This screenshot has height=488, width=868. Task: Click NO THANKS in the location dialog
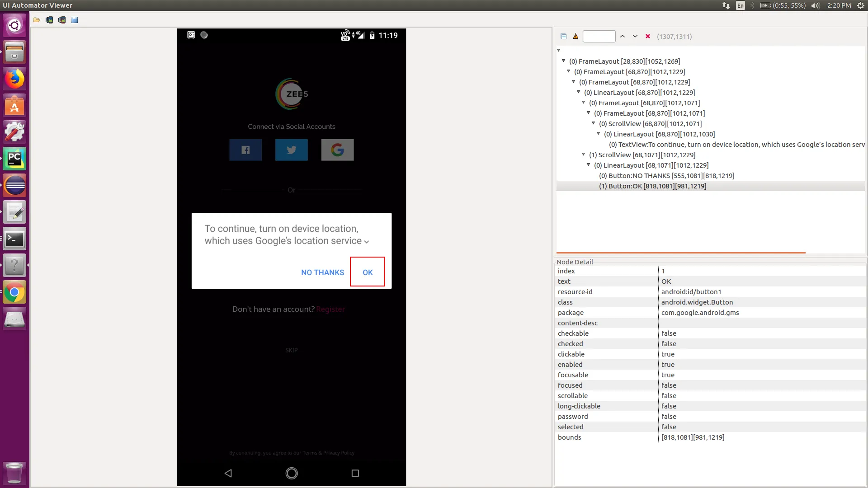click(x=322, y=272)
